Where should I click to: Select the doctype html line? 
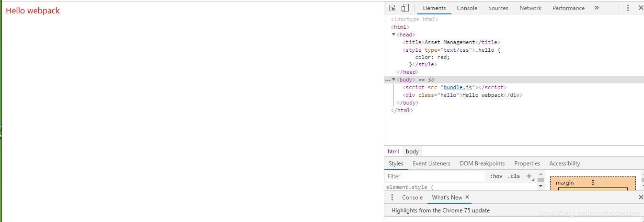coord(414,20)
